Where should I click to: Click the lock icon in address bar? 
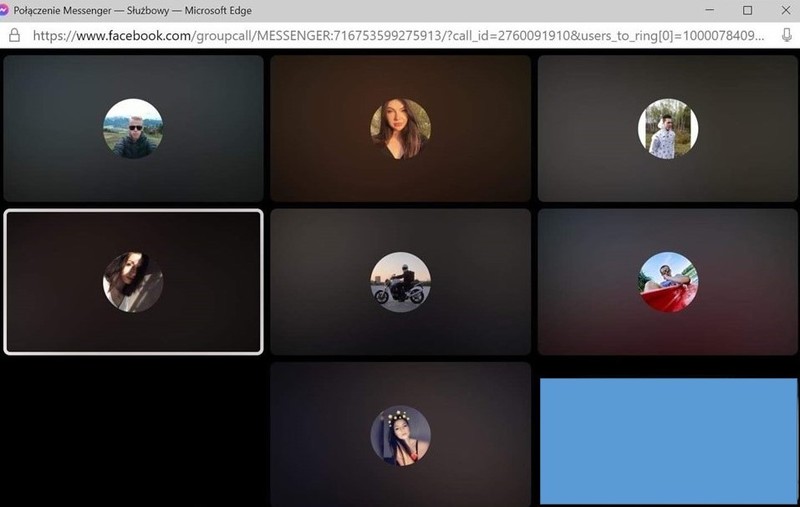click(14, 35)
